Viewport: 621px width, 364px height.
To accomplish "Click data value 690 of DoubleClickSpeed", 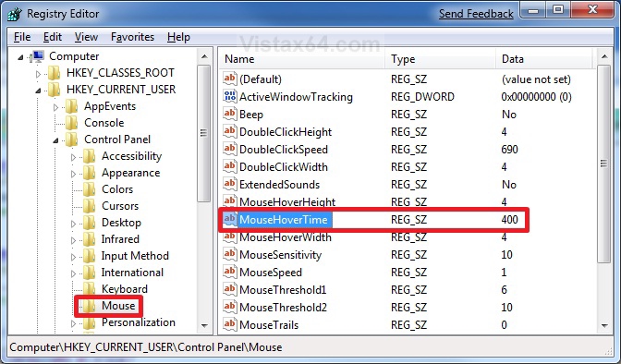I will click(x=509, y=150).
